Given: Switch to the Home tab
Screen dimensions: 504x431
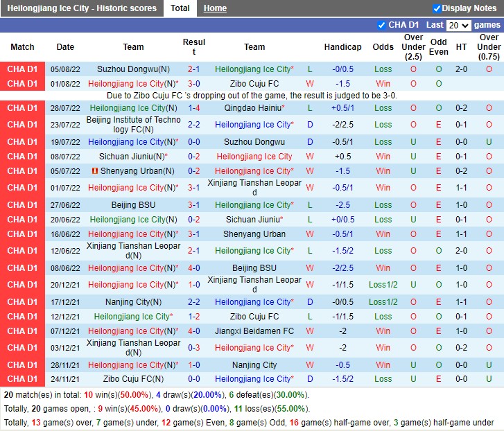Looking at the screenshot, I should click(x=215, y=8).
